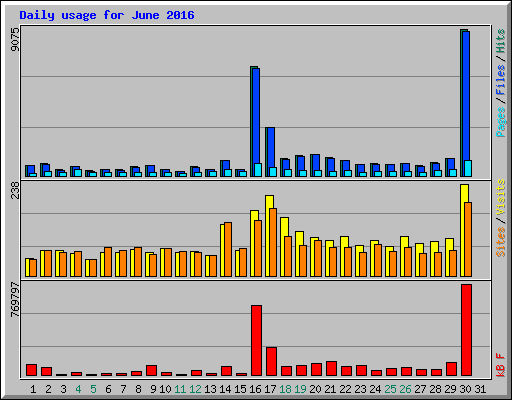
Task: Select green weekend day 5 label
Action: click(x=93, y=389)
